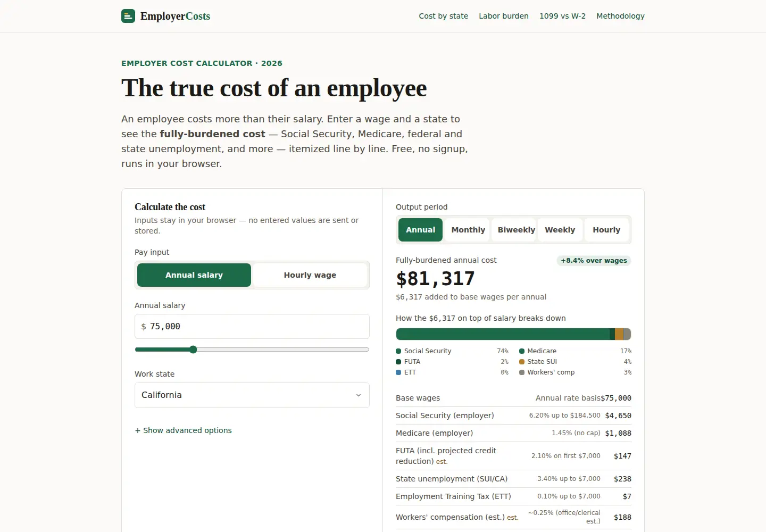Open the EmployerCosts home link
The image size is (766, 532).
tap(165, 16)
